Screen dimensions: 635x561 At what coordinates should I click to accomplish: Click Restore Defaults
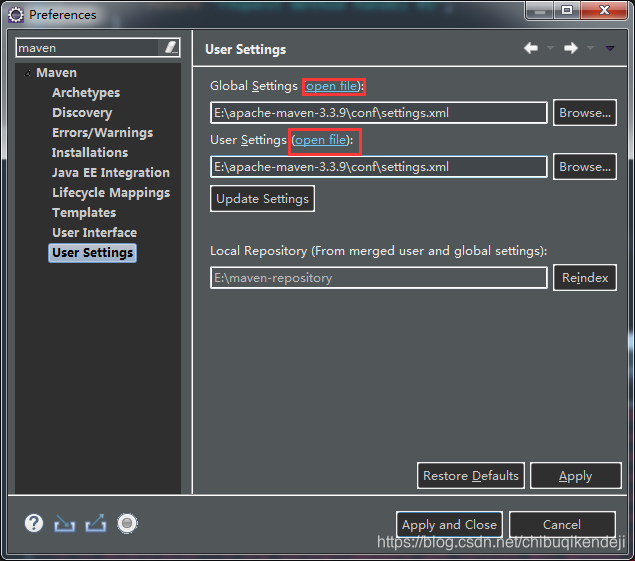[471, 476]
